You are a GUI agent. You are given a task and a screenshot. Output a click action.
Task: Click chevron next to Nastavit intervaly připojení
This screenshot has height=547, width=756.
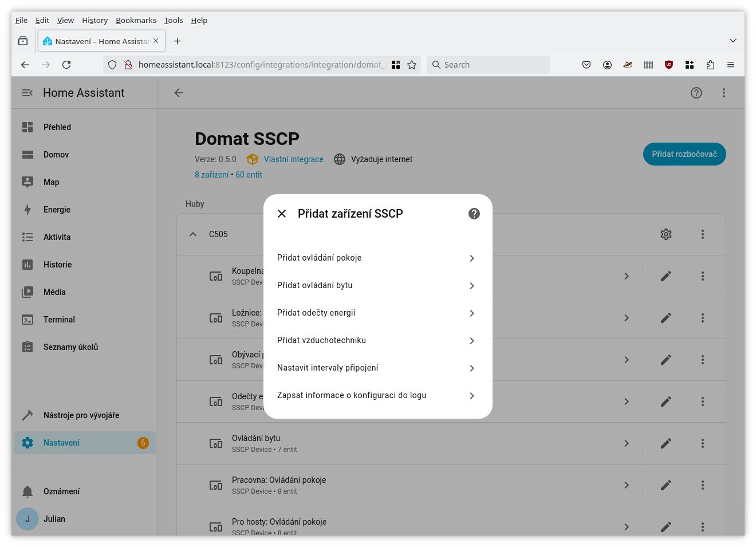tap(472, 368)
